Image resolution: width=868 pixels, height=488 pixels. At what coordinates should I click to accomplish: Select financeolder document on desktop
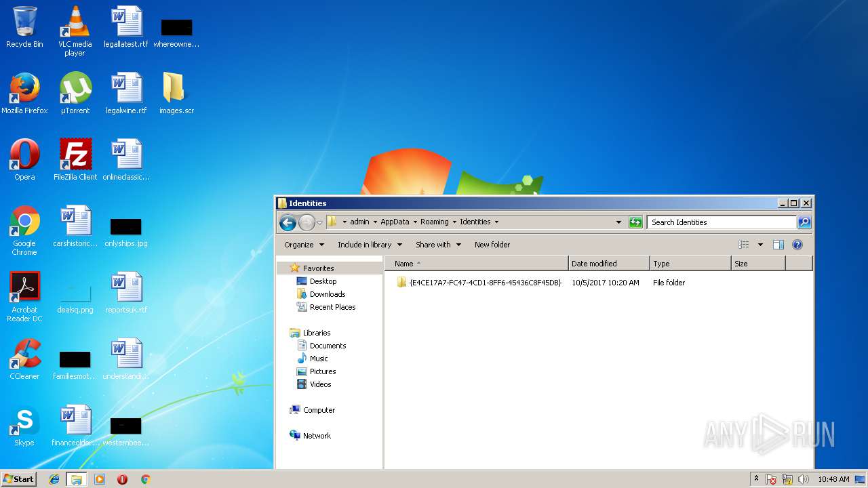75,426
